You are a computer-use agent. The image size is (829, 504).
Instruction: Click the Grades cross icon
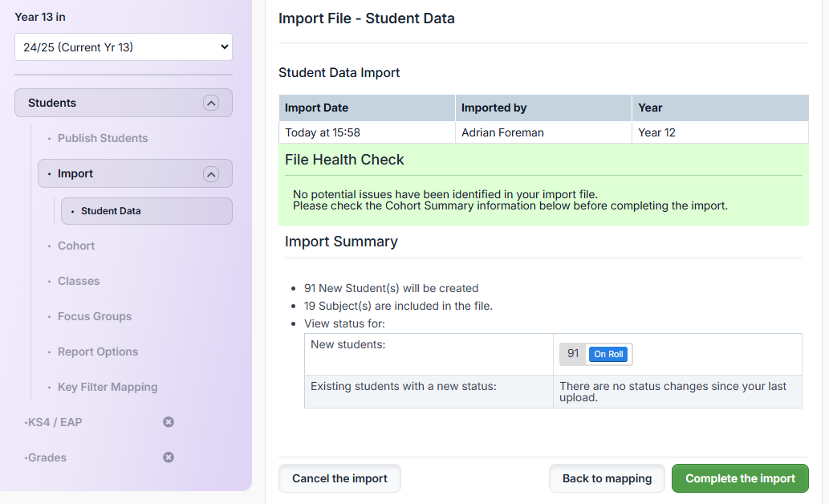coord(169,457)
